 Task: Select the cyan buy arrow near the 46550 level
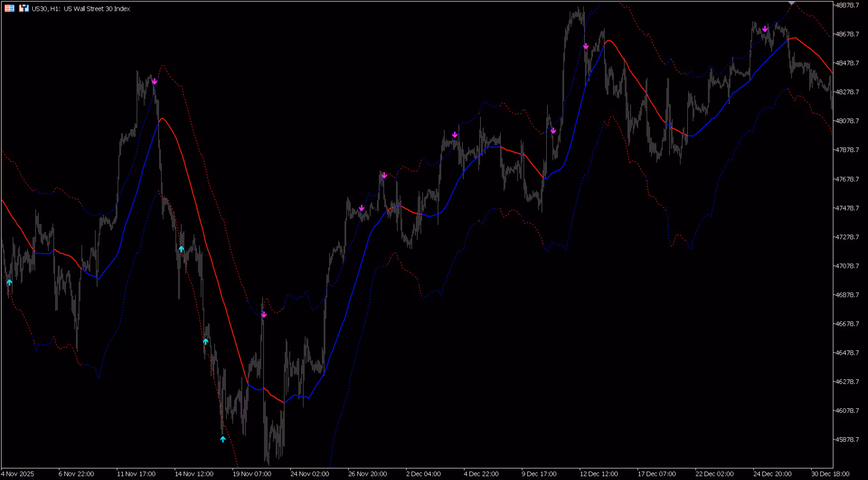click(x=206, y=341)
